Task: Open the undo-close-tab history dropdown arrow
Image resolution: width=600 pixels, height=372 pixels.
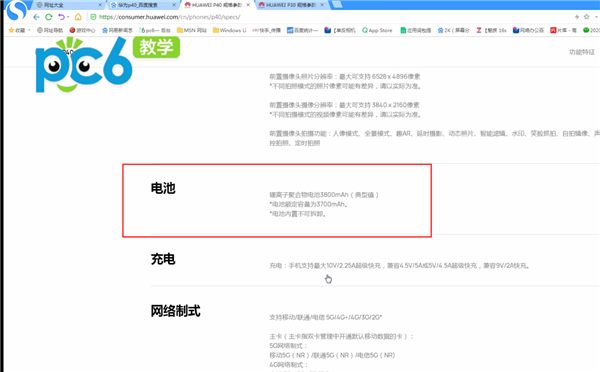Action: tap(68, 17)
